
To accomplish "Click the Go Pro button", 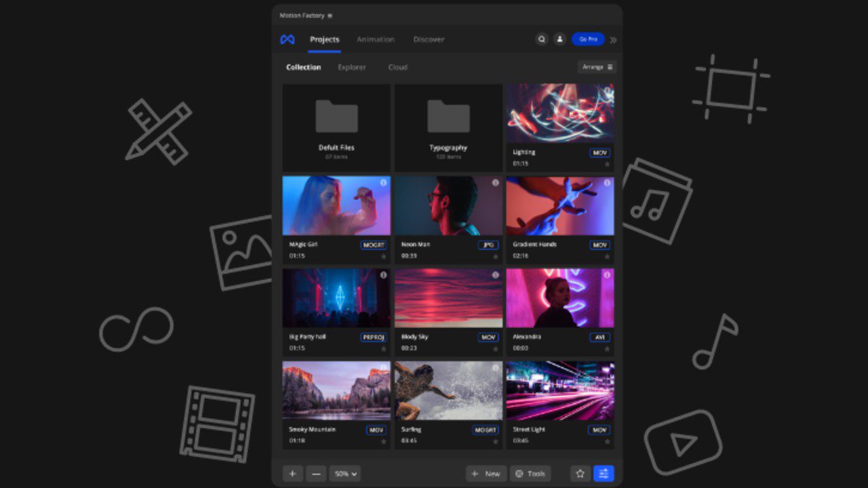I will point(588,39).
